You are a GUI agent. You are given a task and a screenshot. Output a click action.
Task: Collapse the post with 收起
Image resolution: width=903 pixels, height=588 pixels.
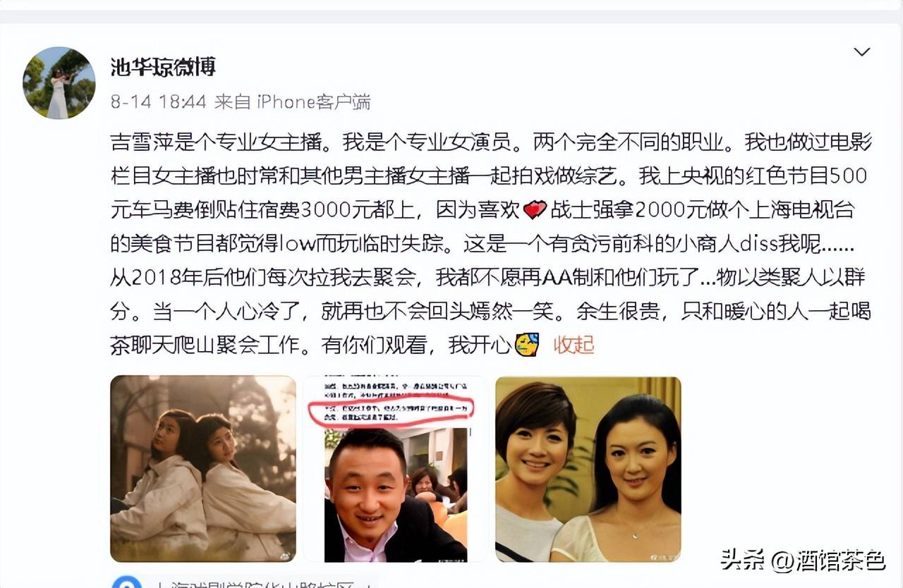pyautogui.click(x=574, y=345)
